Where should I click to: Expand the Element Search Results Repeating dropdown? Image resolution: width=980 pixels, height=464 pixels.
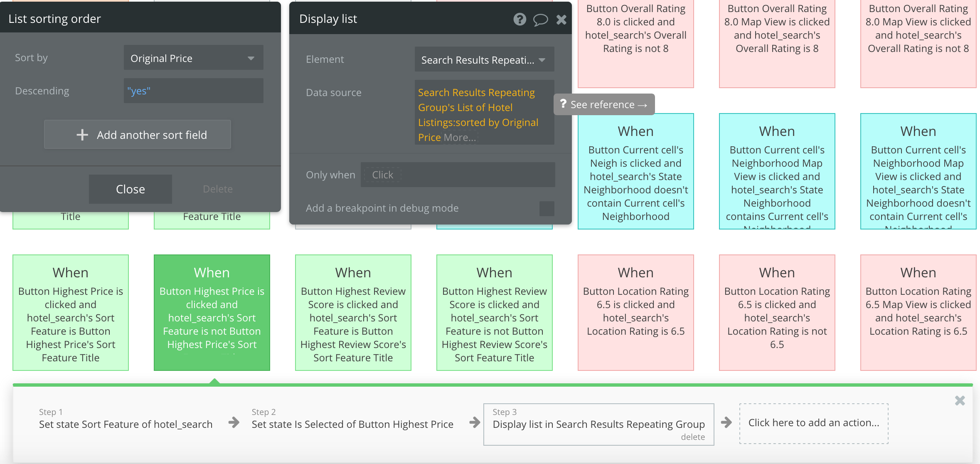point(484,60)
